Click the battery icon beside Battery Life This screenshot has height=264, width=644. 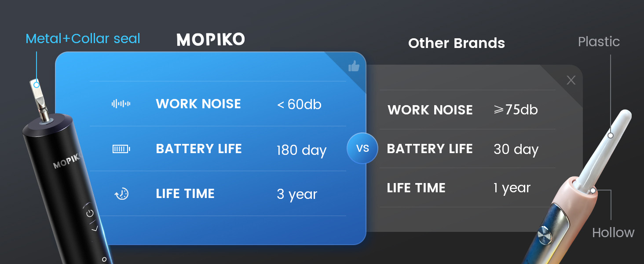(x=121, y=149)
